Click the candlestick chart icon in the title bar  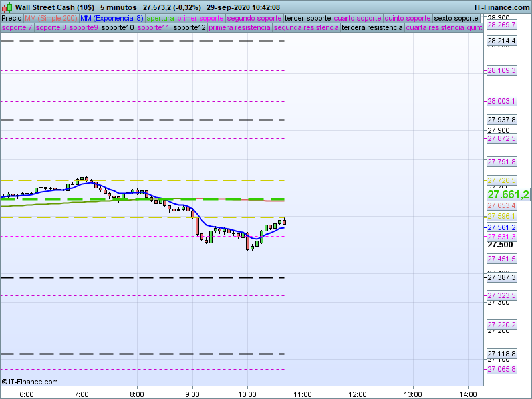[7, 7]
